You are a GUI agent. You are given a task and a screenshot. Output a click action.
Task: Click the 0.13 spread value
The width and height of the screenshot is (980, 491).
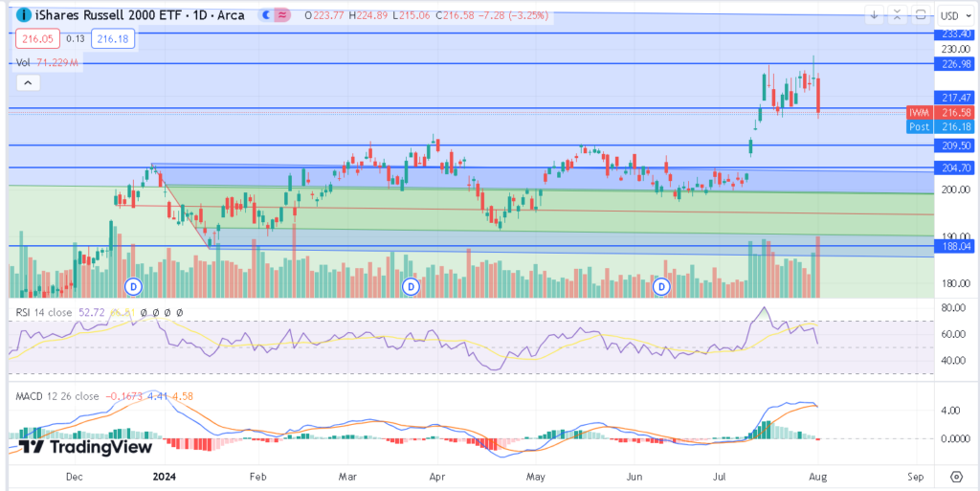(75, 39)
